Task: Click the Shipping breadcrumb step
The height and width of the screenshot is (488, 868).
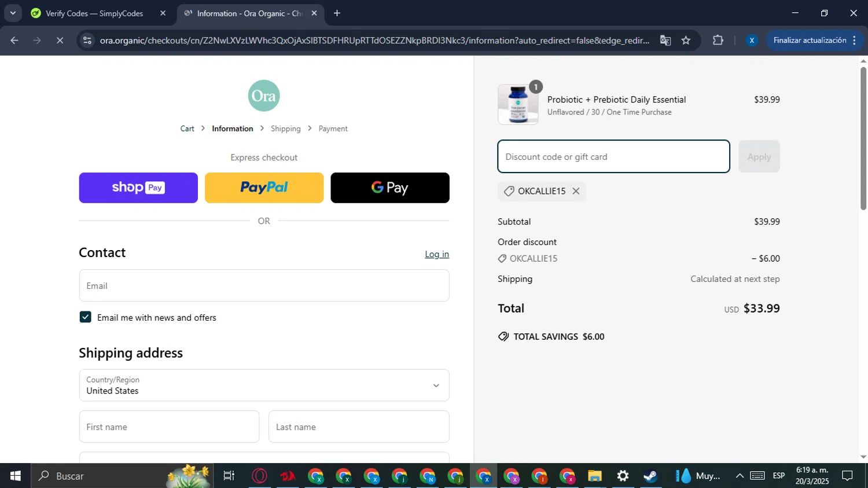Action: point(286,129)
